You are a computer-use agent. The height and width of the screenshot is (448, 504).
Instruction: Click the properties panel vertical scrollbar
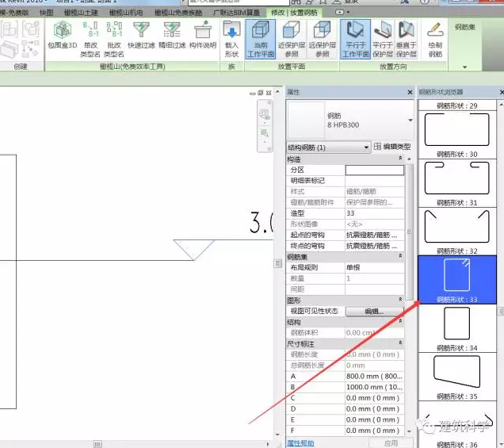click(409, 232)
